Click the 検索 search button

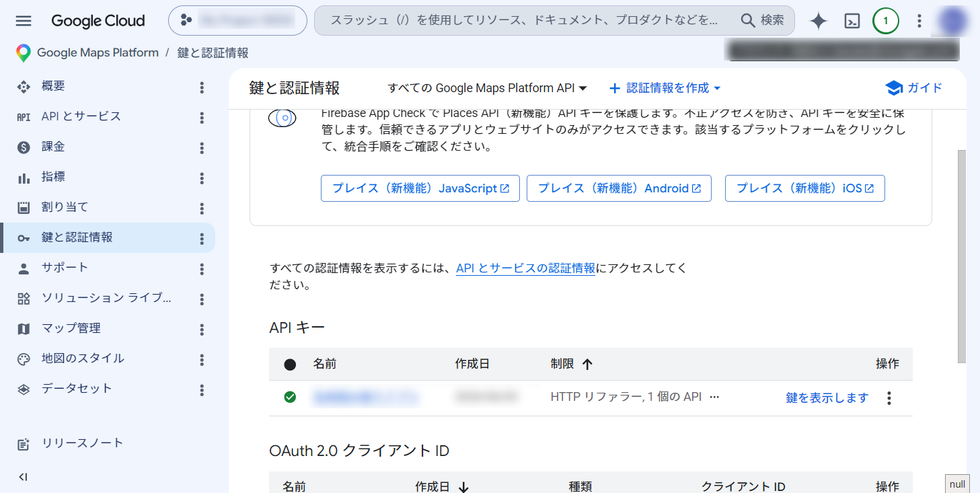763,21
